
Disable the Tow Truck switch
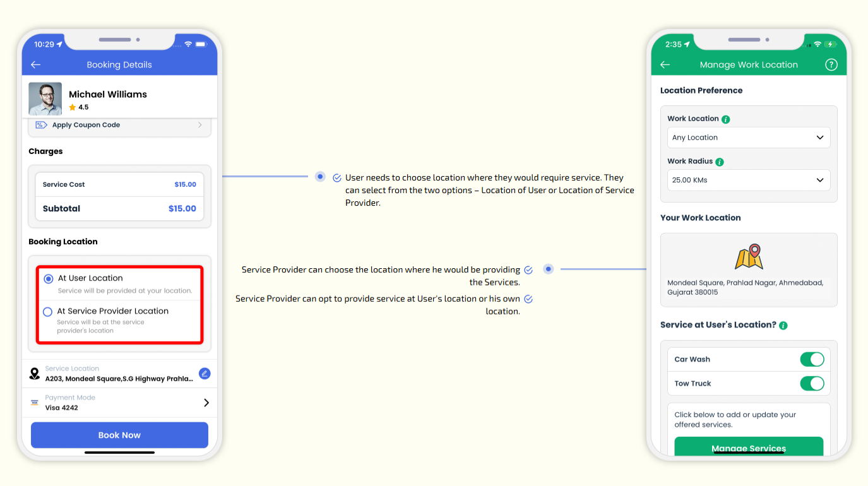coord(812,384)
